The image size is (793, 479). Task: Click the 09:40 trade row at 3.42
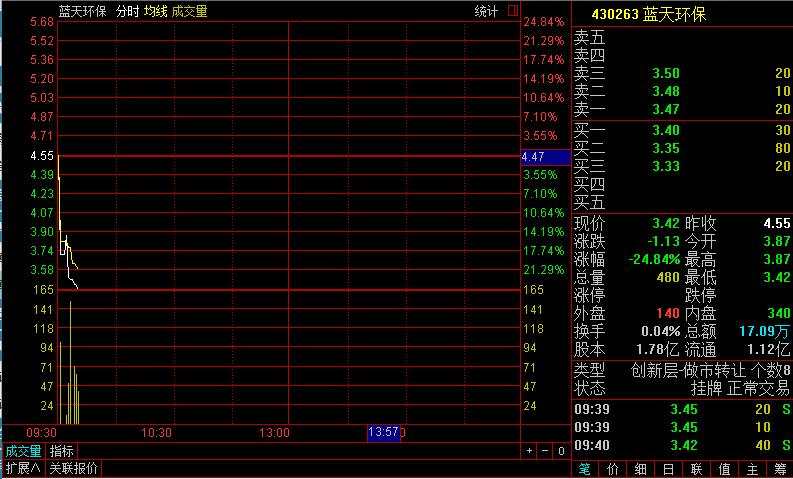[x=682, y=446]
